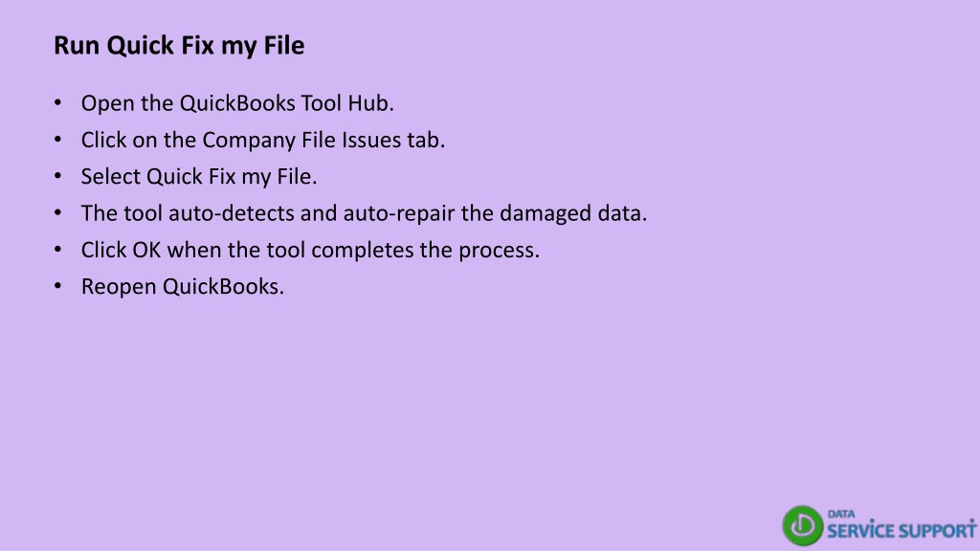Click the bullet before 'Click OK when'
The width and height of the screenshot is (980, 551).
(58, 250)
